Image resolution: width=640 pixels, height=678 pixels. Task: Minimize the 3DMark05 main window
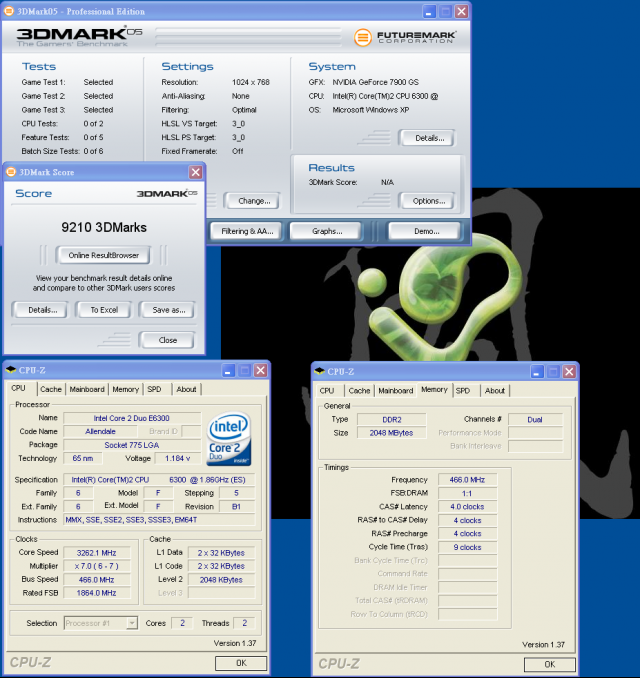click(x=429, y=11)
